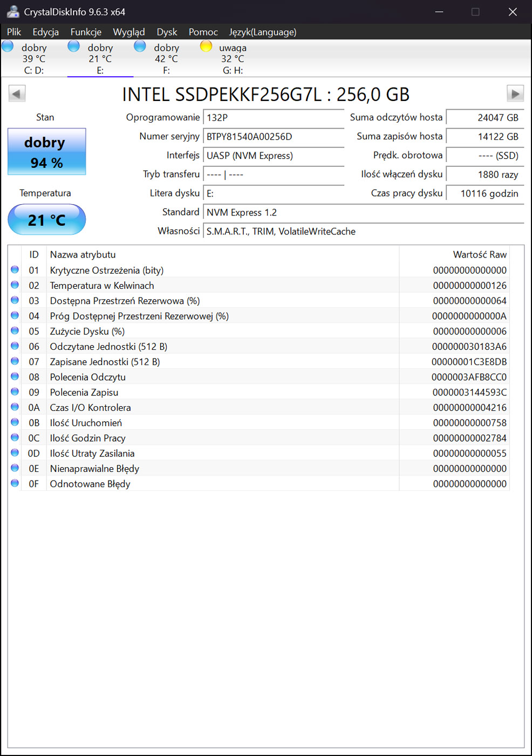Click the ID column header
The width and height of the screenshot is (532, 756).
pyautogui.click(x=34, y=254)
